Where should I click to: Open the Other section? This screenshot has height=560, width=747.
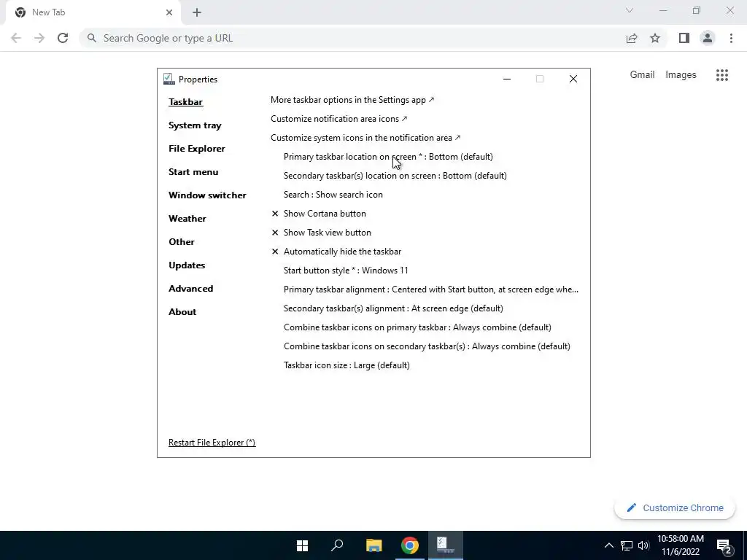pos(182,242)
